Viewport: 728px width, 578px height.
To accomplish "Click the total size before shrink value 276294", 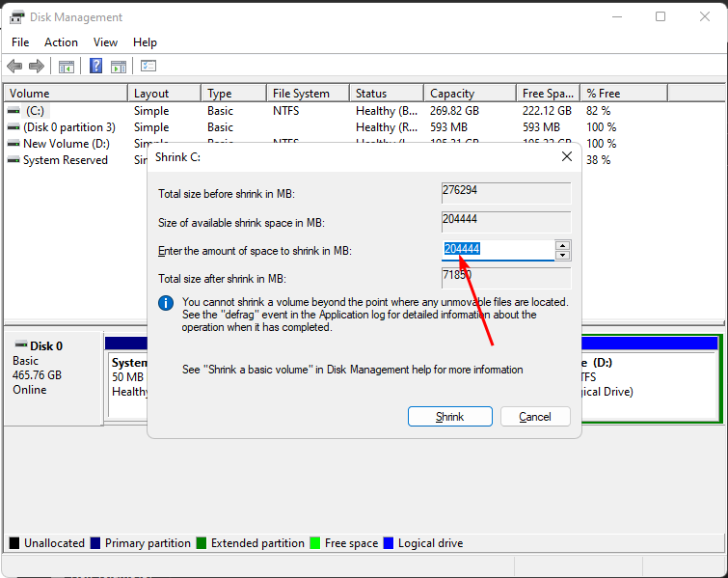I will 506,193.
